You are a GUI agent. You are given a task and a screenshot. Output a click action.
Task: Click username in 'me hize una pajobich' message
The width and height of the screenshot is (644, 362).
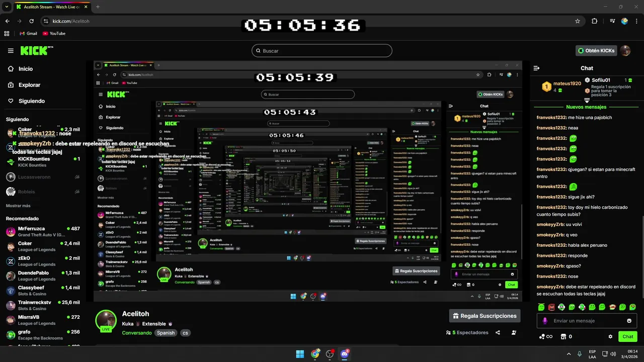pyautogui.click(x=551, y=118)
